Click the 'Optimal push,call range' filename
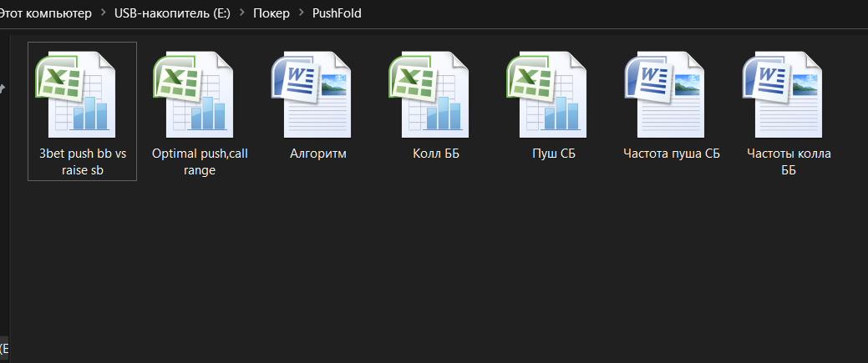The height and width of the screenshot is (363, 868). [200, 162]
